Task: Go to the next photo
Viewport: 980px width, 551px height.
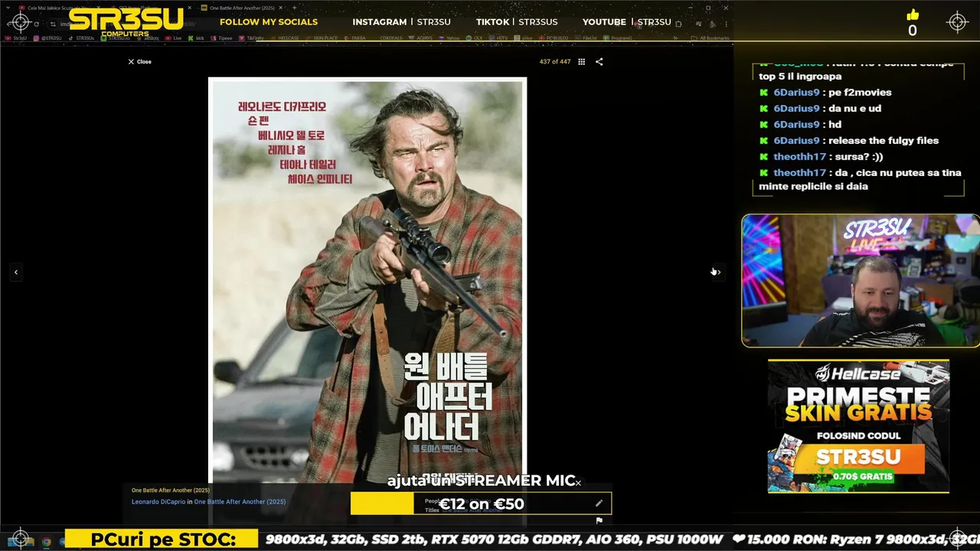Action: (x=717, y=272)
